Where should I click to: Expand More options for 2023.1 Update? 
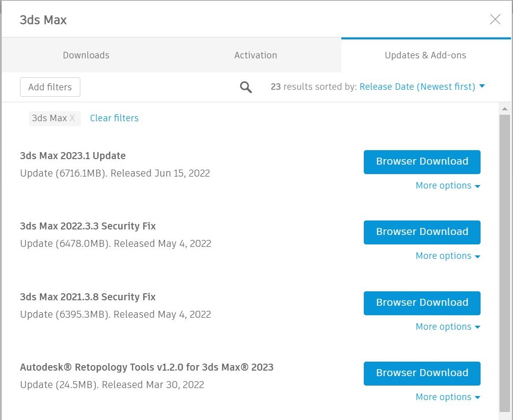click(448, 186)
